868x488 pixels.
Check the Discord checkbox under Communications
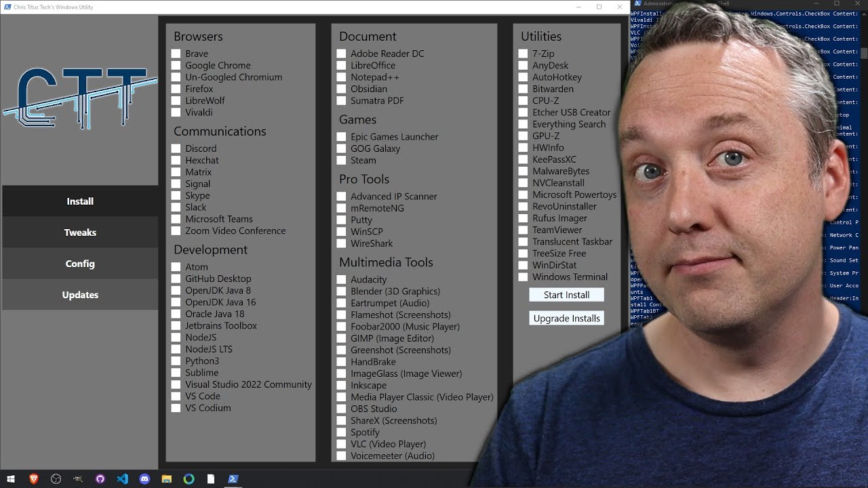click(176, 148)
